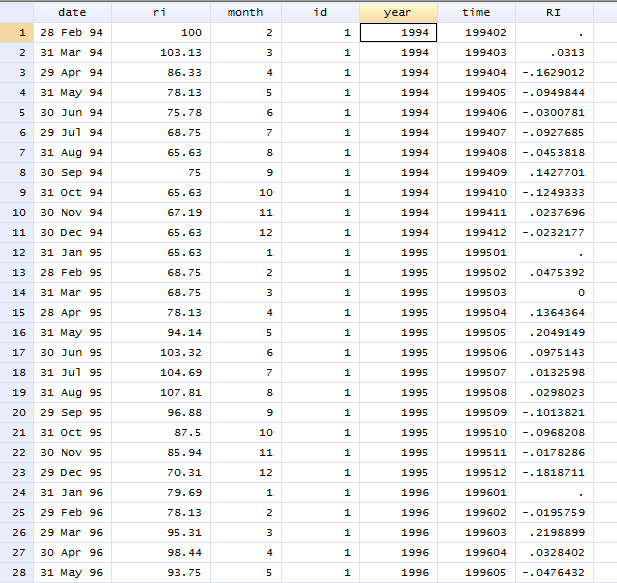The height and width of the screenshot is (583, 617).
Task: Select the date column header
Action: pos(72,13)
